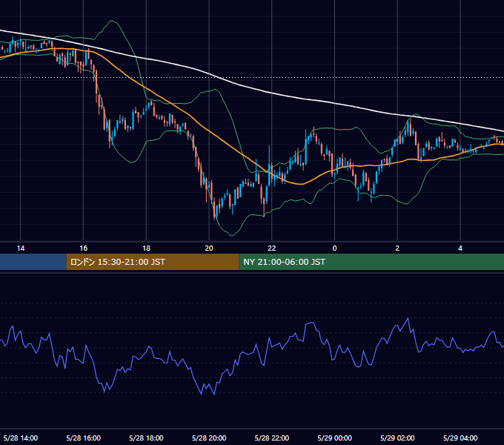Click the 5/29 04:00 label on oscillator axis
The height and width of the screenshot is (445, 504).
(x=460, y=438)
